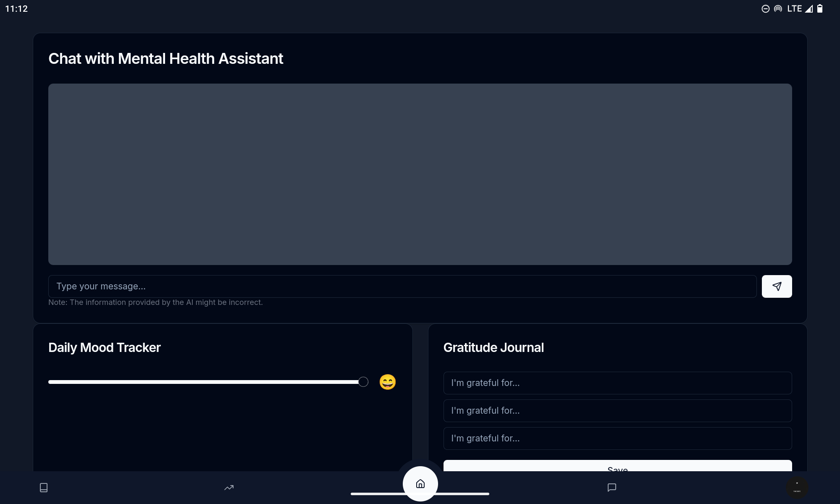This screenshot has width=840, height=504.
Task: Open the trending chart icon in bottom navigation
Action: [x=229, y=488]
